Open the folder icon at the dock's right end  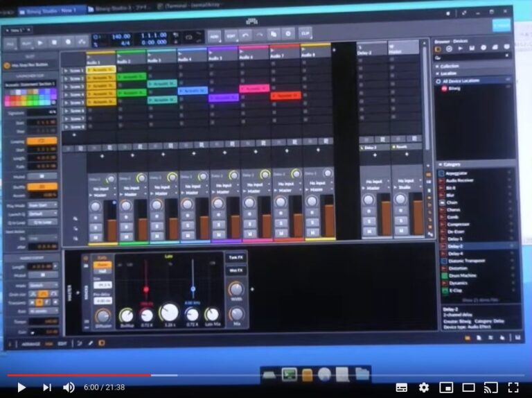click(362, 374)
